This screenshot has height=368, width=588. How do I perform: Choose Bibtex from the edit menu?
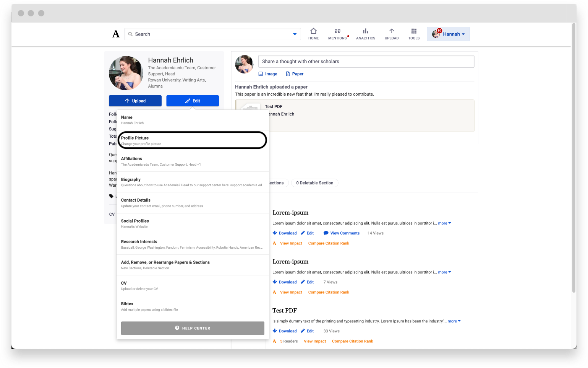pos(192,306)
